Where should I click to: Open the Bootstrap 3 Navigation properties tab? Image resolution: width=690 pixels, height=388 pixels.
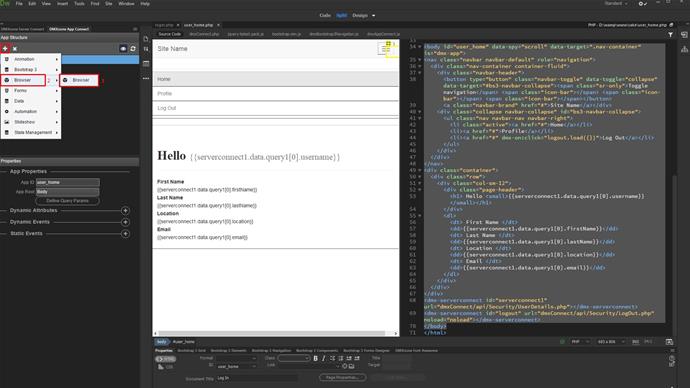271,351
